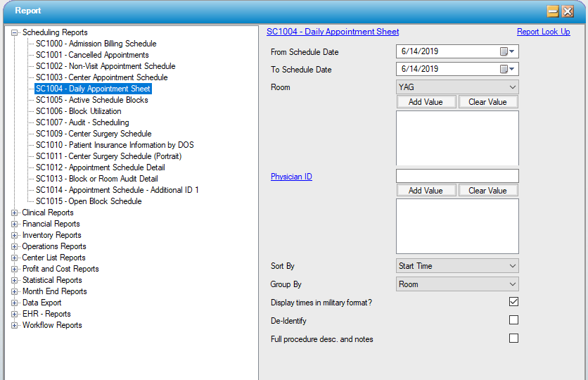
Task: Open calendar picker for To Schedule Date
Action: pyautogui.click(x=507, y=69)
